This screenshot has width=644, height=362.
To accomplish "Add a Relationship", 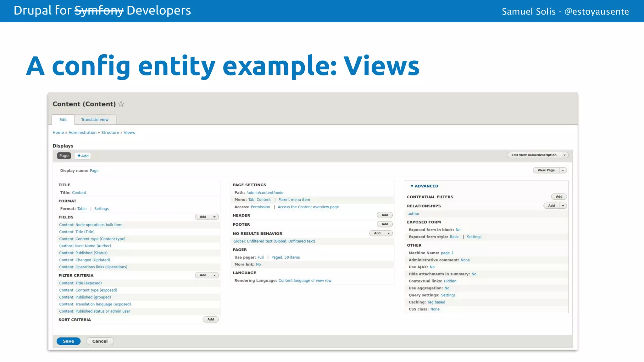I will [x=552, y=206].
